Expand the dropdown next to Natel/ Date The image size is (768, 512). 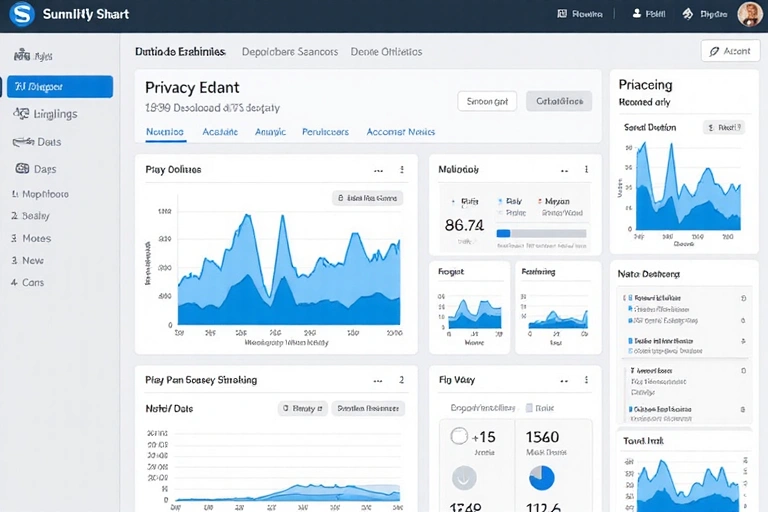click(302, 408)
